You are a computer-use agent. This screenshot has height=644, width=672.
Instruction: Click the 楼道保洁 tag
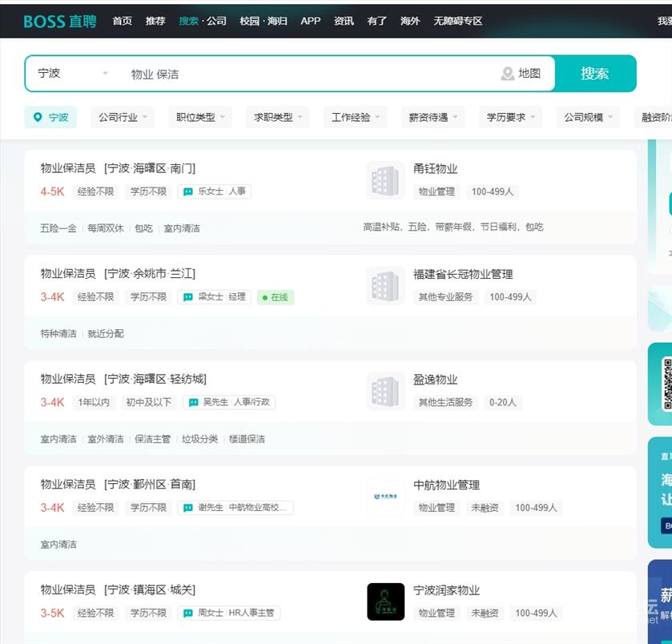[247, 439]
